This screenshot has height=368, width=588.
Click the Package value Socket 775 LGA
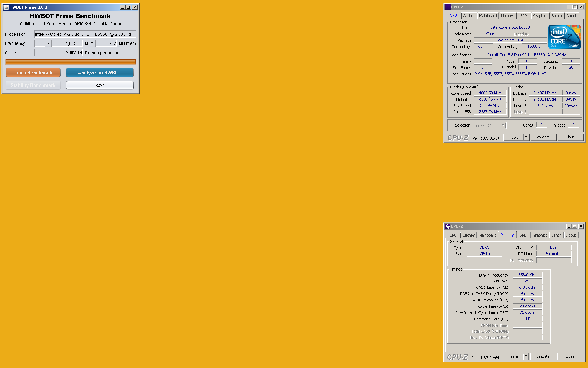tap(510, 40)
